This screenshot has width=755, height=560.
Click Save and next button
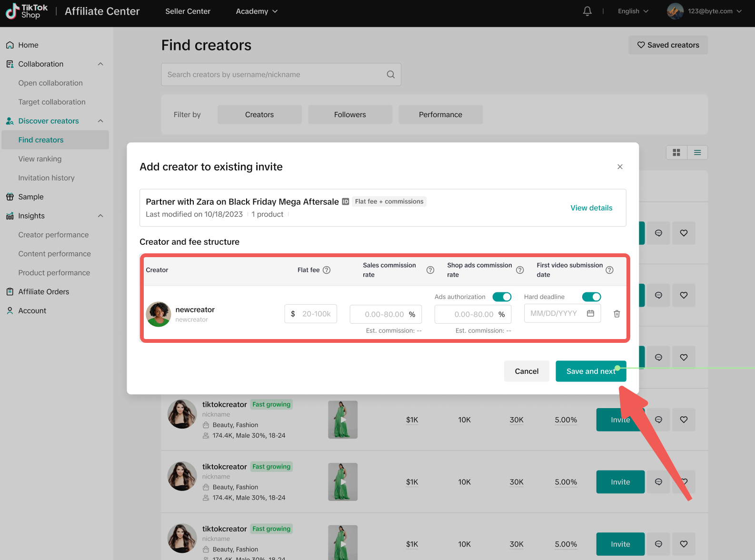click(590, 371)
